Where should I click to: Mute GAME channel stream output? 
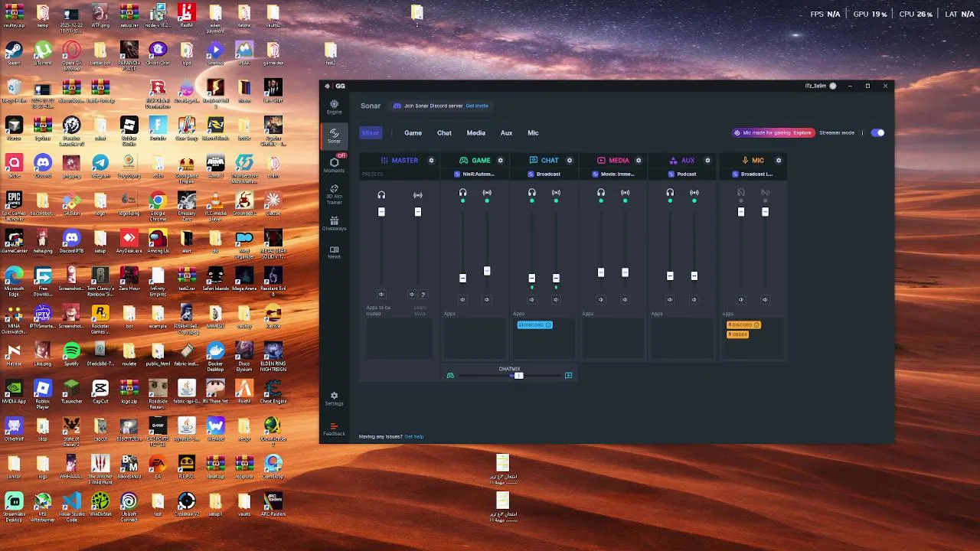[487, 300]
